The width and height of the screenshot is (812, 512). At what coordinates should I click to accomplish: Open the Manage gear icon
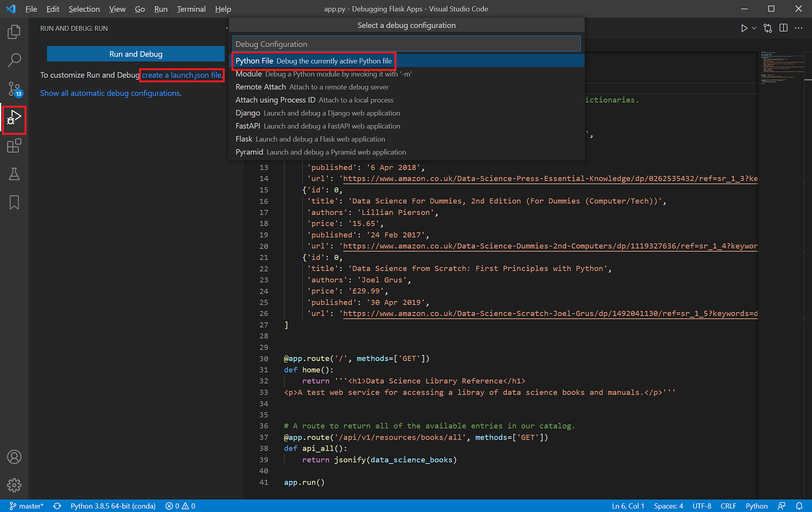tap(14, 485)
